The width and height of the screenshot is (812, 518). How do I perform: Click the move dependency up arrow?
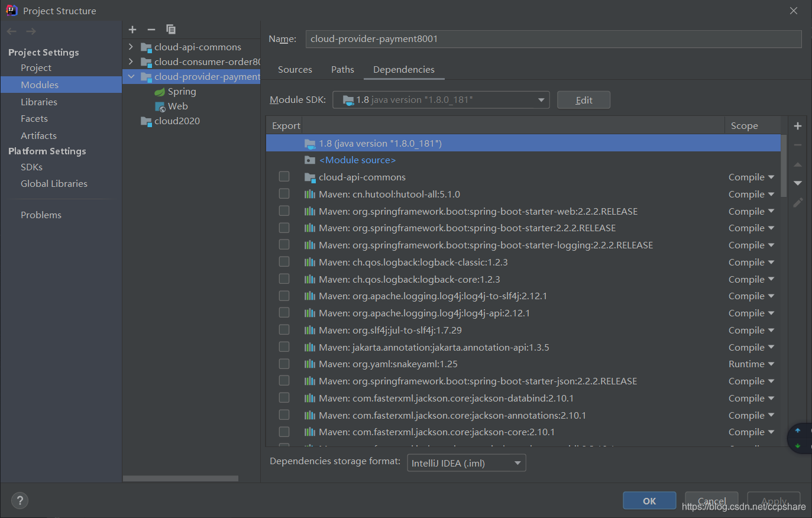pos(798,164)
